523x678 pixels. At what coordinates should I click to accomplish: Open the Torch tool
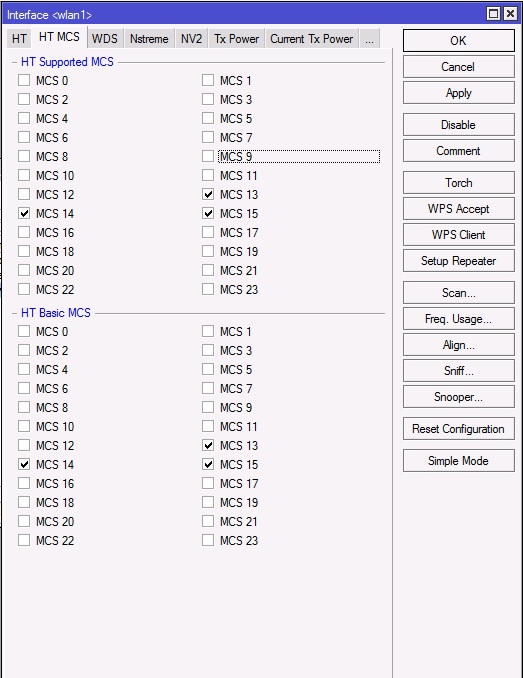pos(459,182)
